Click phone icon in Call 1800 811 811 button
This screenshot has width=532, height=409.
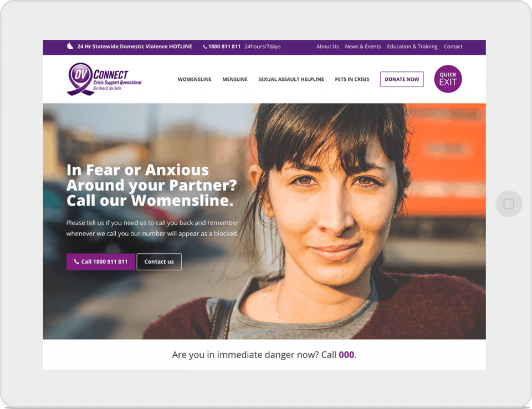pos(76,262)
